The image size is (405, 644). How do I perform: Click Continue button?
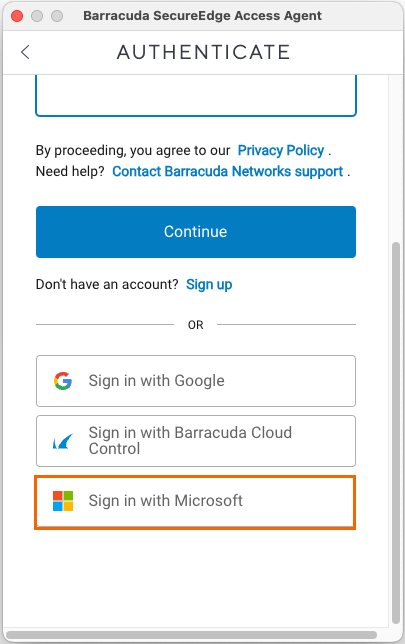(196, 232)
